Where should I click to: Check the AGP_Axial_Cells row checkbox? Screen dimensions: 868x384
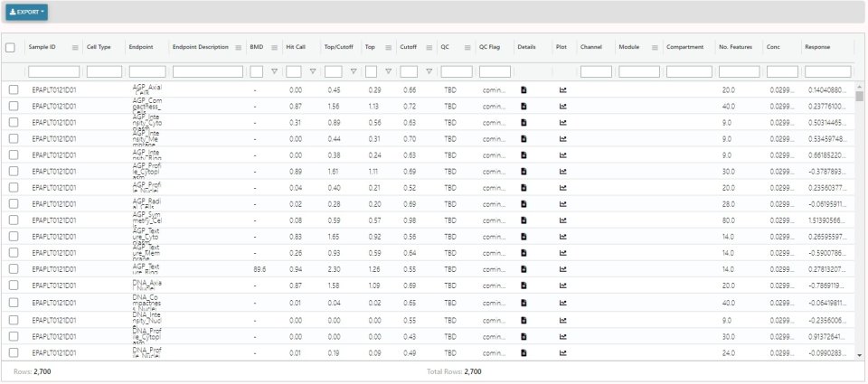(14, 90)
